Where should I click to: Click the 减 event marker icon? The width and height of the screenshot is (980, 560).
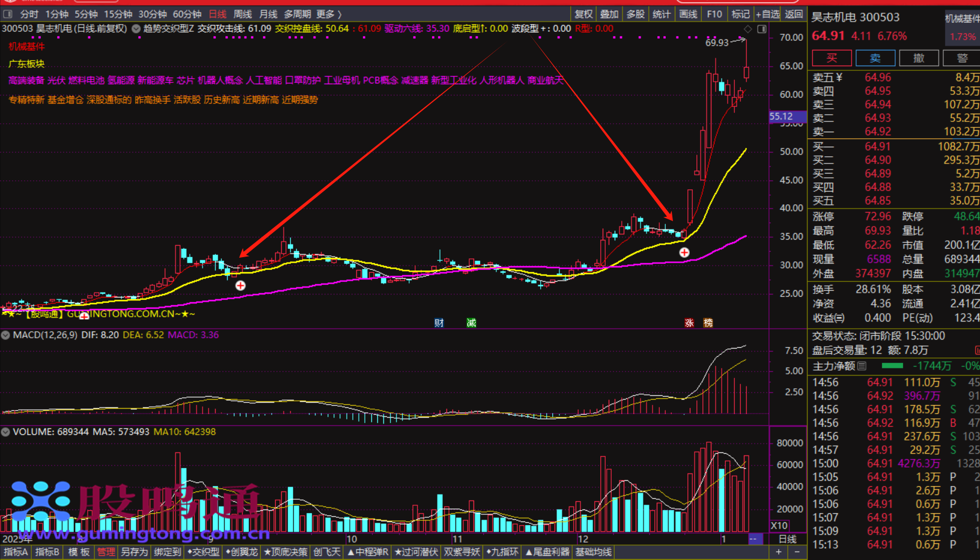pyautogui.click(x=472, y=323)
